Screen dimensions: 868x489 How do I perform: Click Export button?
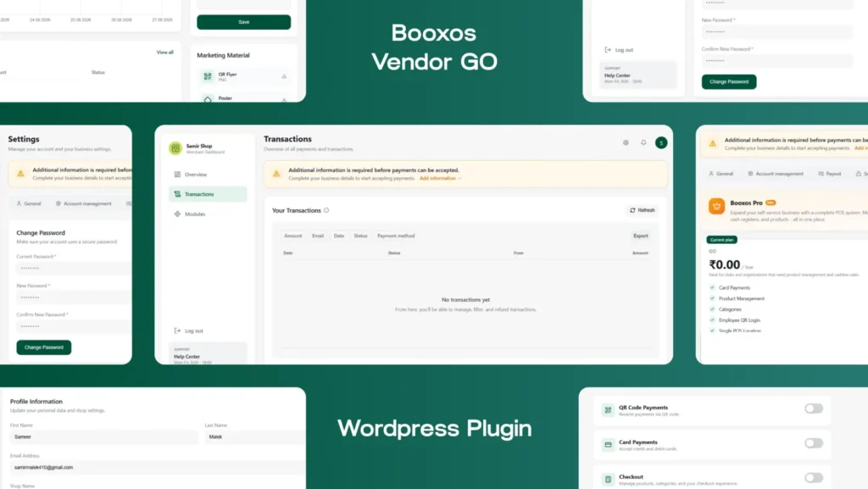pyautogui.click(x=641, y=236)
